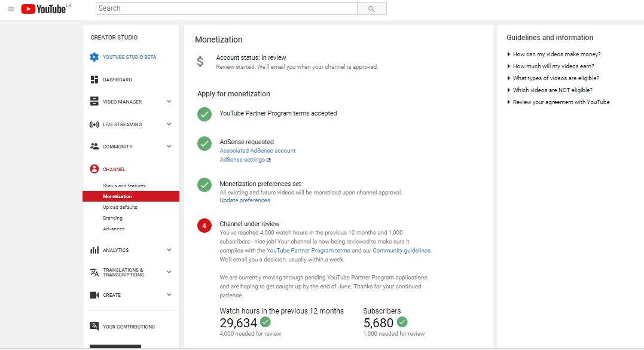Click the YouTube Studio Beta gear icon
The width and height of the screenshot is (644, 350).
tap(94, 57)
